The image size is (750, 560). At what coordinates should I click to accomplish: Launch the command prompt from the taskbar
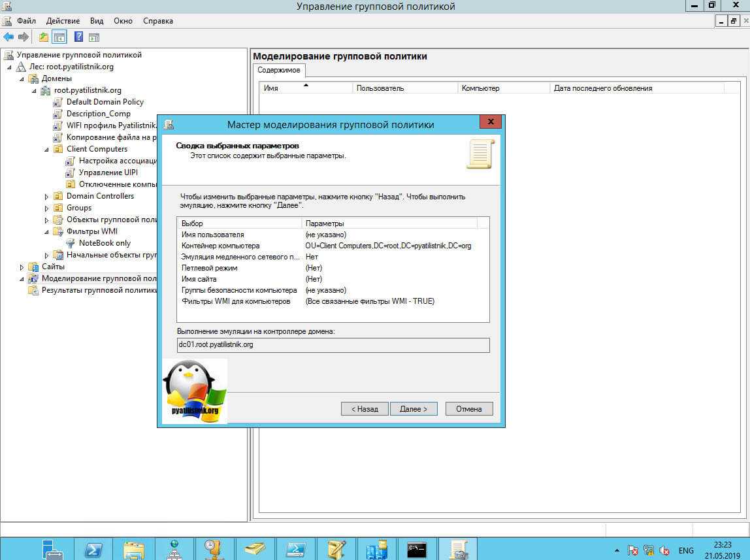pos(417,548)
